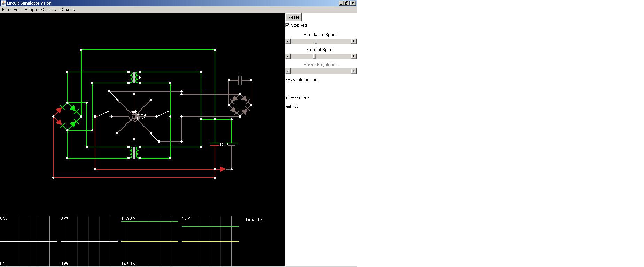This screenshot has height=267, width=644.
Task: Click Simulation Speed right arrow
Action: (354, 41)
